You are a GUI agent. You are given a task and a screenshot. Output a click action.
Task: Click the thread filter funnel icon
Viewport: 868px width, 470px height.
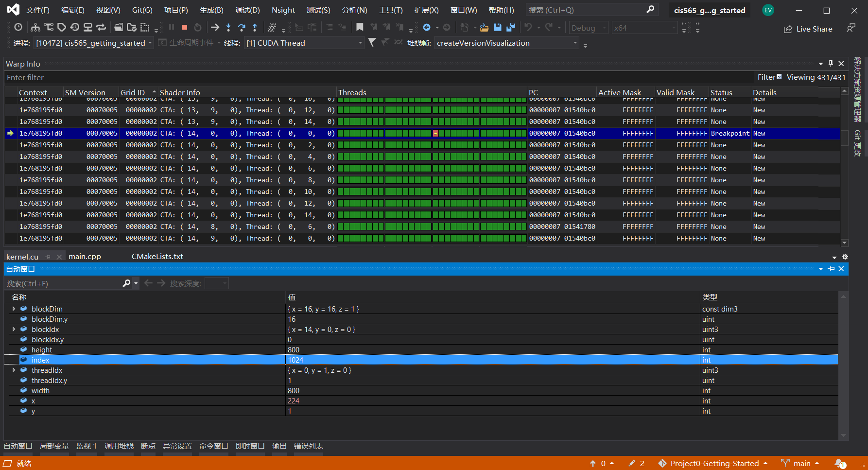[x=372, y=43]
